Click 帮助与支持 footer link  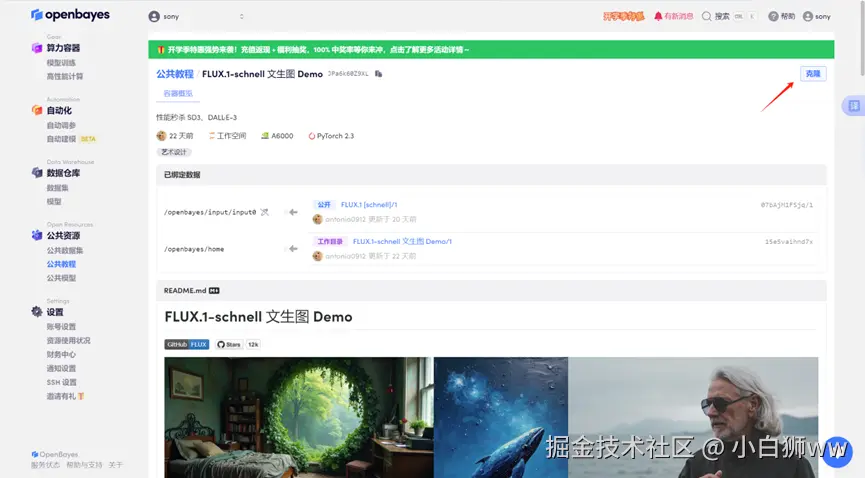[84, 465]
